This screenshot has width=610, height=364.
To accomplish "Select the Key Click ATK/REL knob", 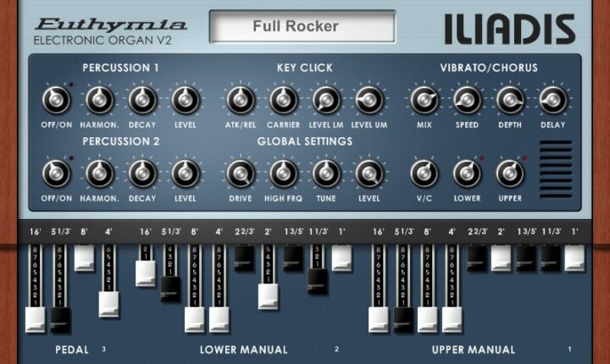I will 241,101.
